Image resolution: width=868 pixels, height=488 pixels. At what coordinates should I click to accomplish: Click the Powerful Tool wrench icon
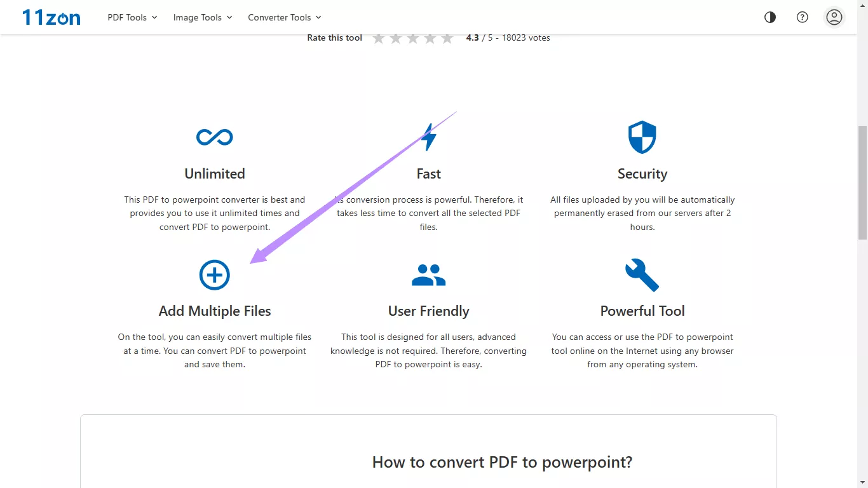pos(642,274)
